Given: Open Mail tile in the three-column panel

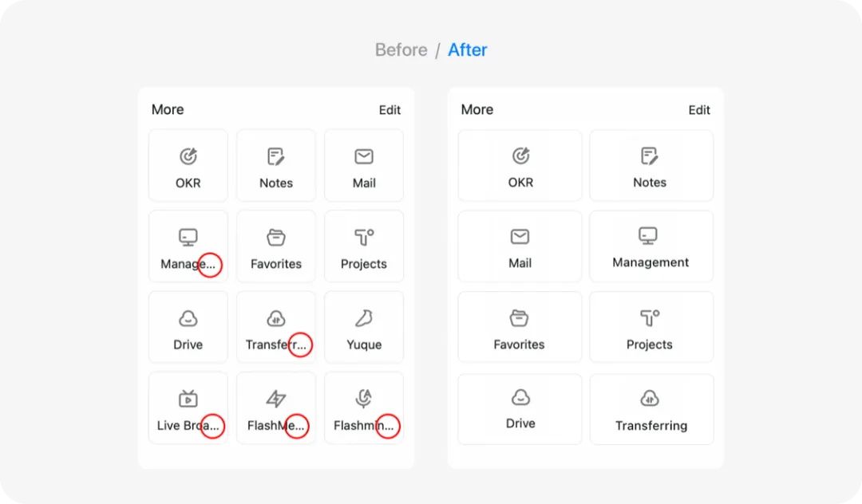Looking at the screenshot, I should (364, 166).
